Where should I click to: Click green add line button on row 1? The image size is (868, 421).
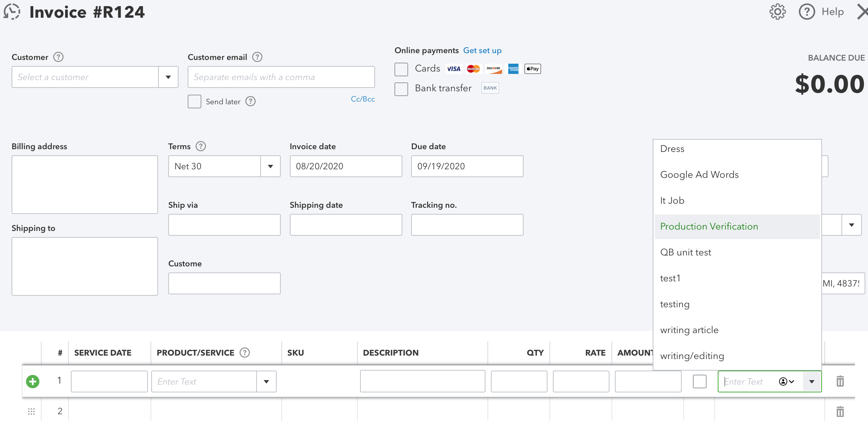[x=33, y=381]
